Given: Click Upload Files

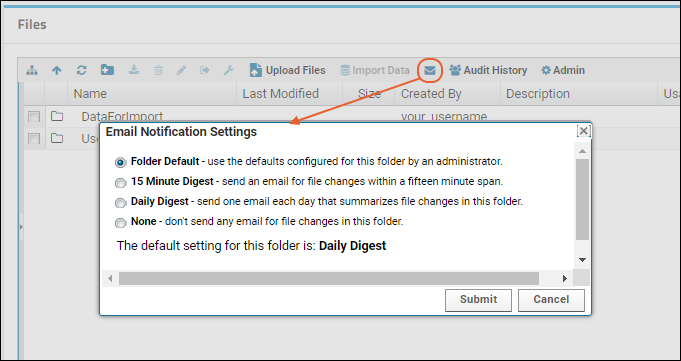Looking at the screenshot, I should click(x=288, y=70).
